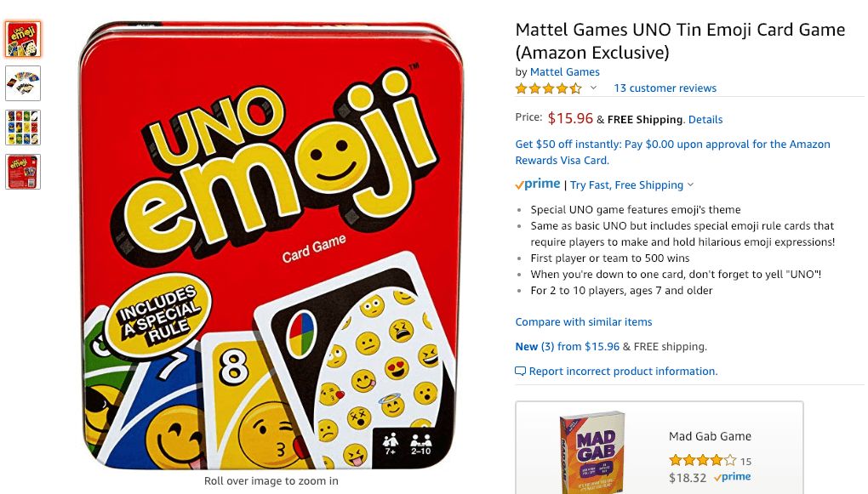The height and width of the screenshot is (494, 868).
Task: Click the Mad Gab star rating icons
Action: tap(702, 461)
